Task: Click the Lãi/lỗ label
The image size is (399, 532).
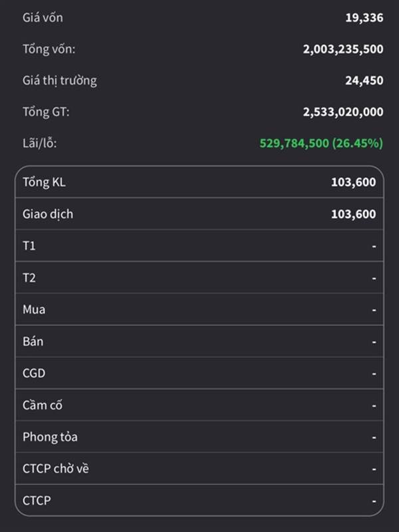Action: 39,143
